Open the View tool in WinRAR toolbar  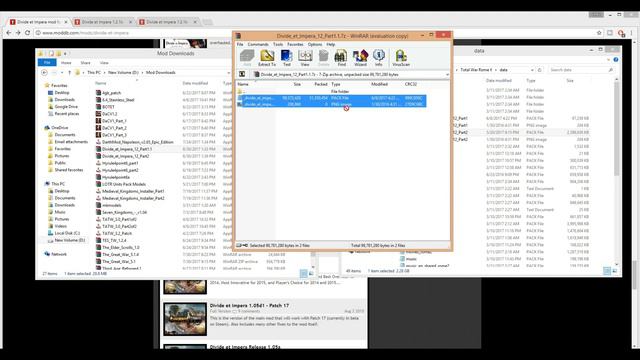click(x=305, y=58)
